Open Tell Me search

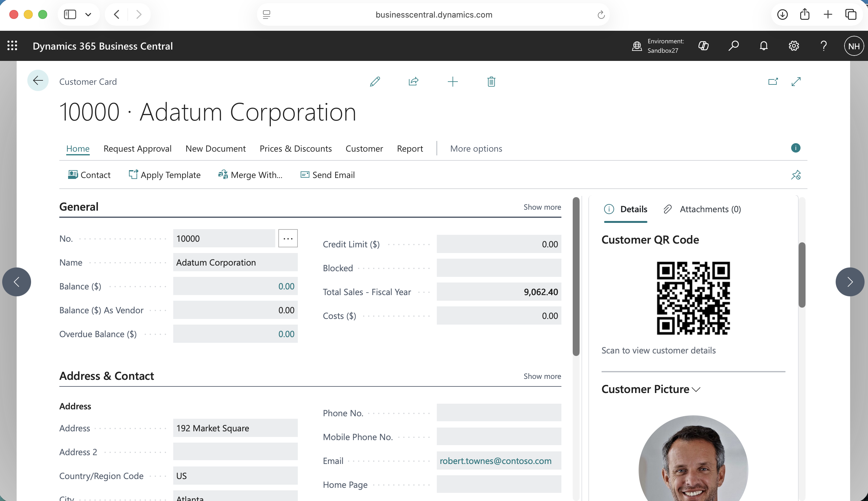[734, 46]
